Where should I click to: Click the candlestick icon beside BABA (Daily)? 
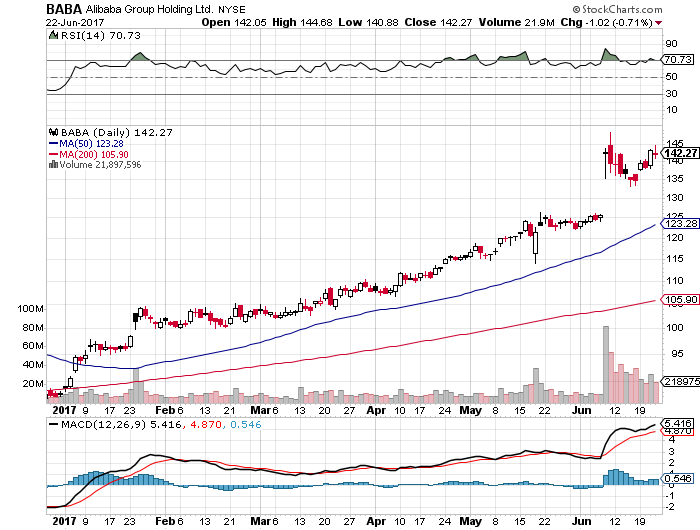[53, 130]
